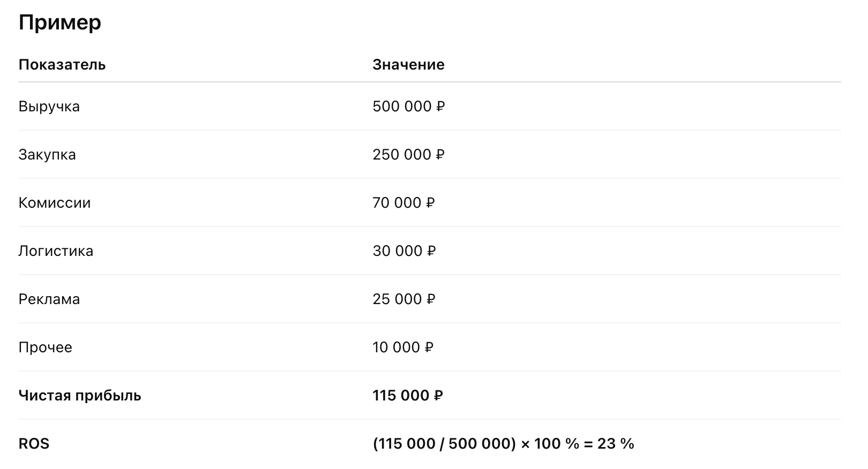Screen dimensions: 868x469
Task: Select the "Закупка" row label
Action: coord(47,155)
